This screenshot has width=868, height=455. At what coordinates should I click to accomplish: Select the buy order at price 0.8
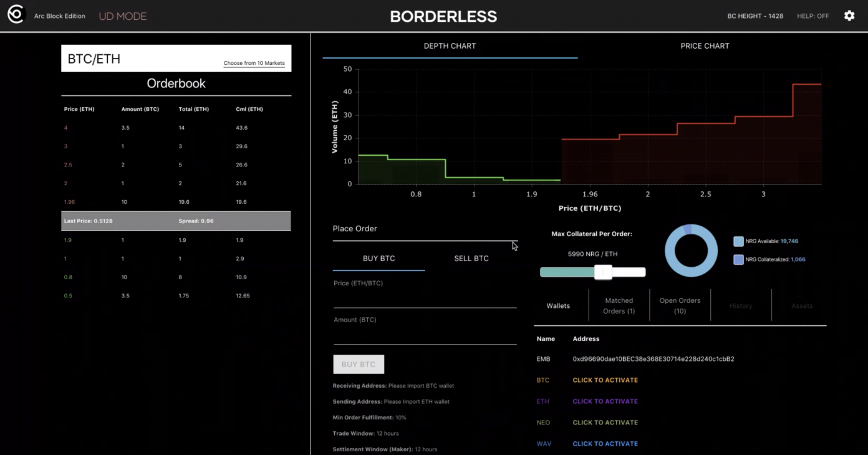176,277
